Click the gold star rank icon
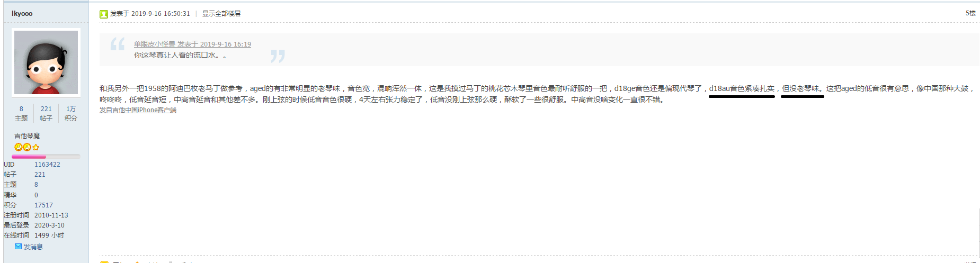The image size is (980, 263). click(x=36, y=147)
